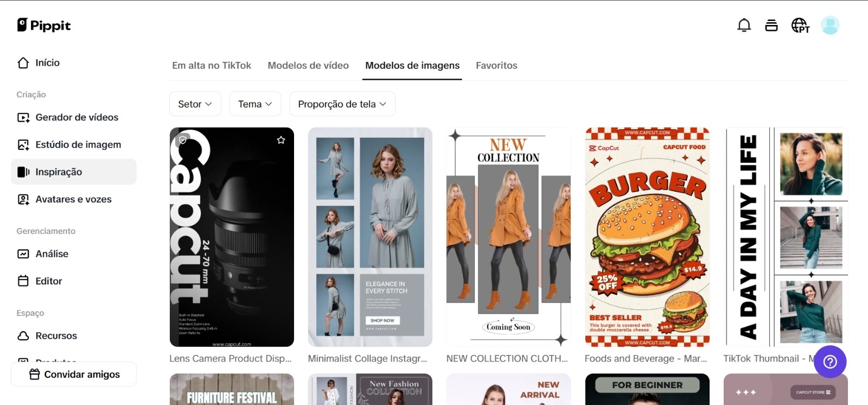The width and height of the screenshot is (868, 405).
Task: Go to Início home in sidebar
Action: (47, 63)
